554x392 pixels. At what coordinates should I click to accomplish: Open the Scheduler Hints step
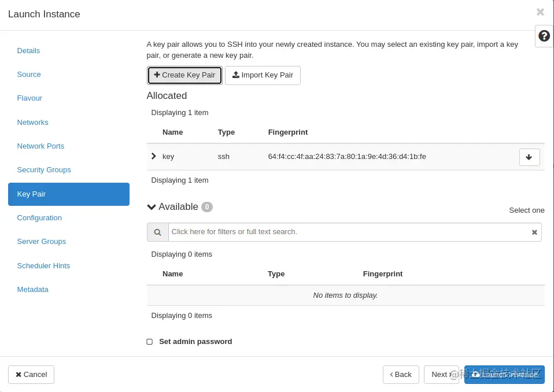tap(43, 266)
